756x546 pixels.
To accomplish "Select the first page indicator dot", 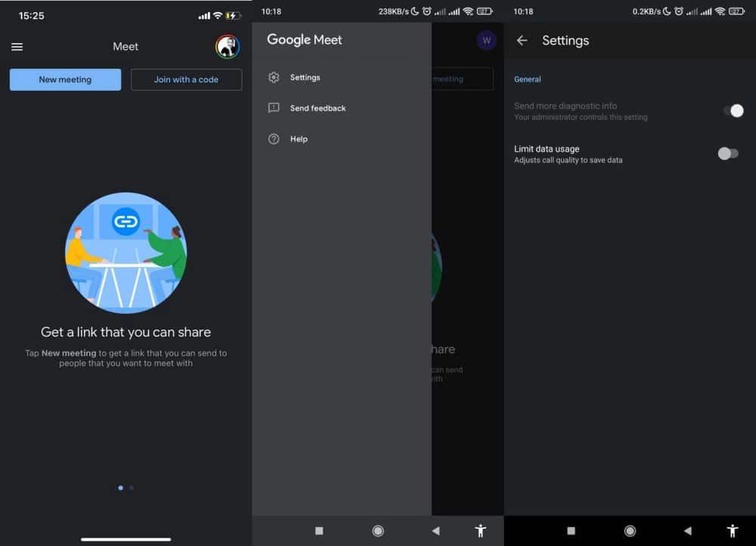I will (120, 488).
